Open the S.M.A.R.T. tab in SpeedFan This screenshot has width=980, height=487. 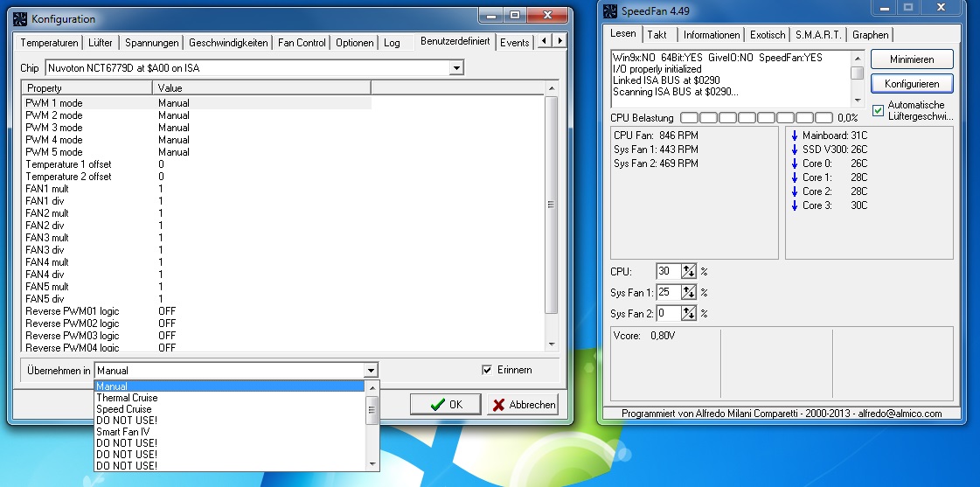pyautogui.click(x=819, y=35)
